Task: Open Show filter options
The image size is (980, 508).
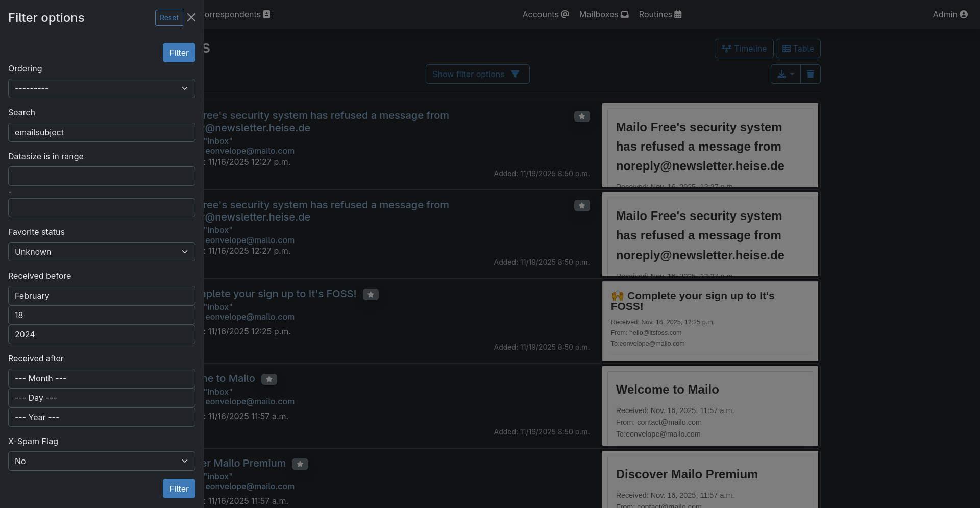Action: coord(477,74)
